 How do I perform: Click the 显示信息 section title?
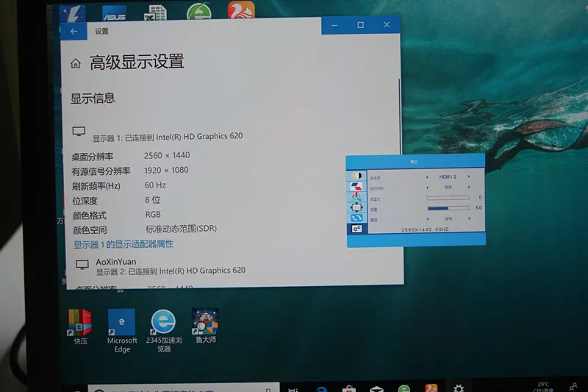click(93, 99)
